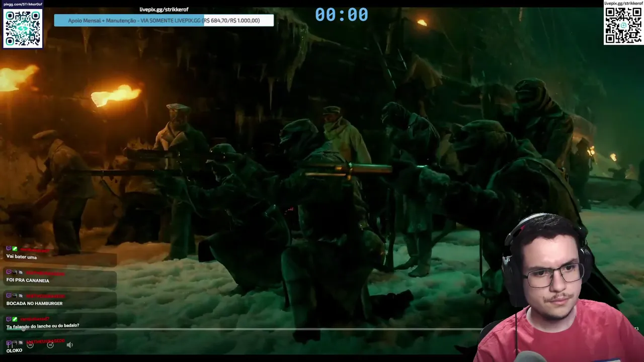Image resolution: width=644 pixels, height=362 pixels.
Task: Click the LivePix QR code at top left
Action: 23,28
